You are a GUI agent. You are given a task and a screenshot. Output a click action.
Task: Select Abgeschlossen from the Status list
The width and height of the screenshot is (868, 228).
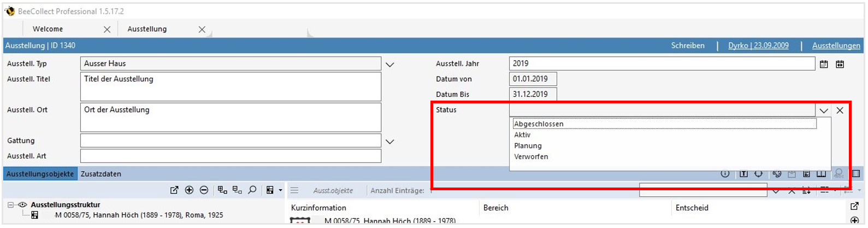(x=665, y=124)
